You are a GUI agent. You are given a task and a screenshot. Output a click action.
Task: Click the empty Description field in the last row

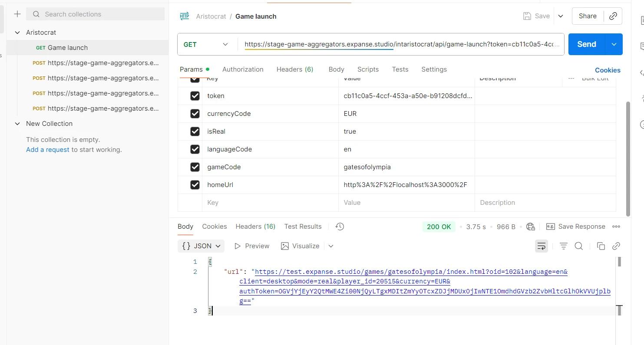click(x=545, y=203)
